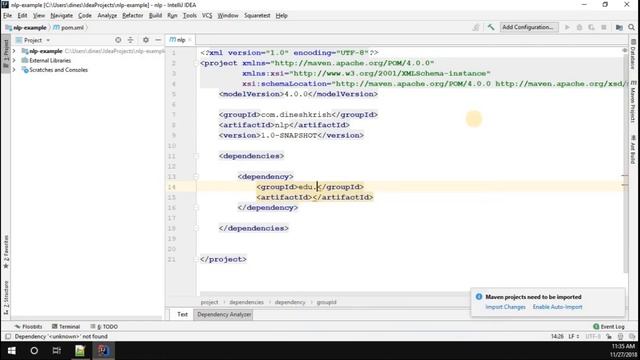This screenshot has height=360, width=640.
Task: Open the Squaretest menu
Action: (257, 16)
